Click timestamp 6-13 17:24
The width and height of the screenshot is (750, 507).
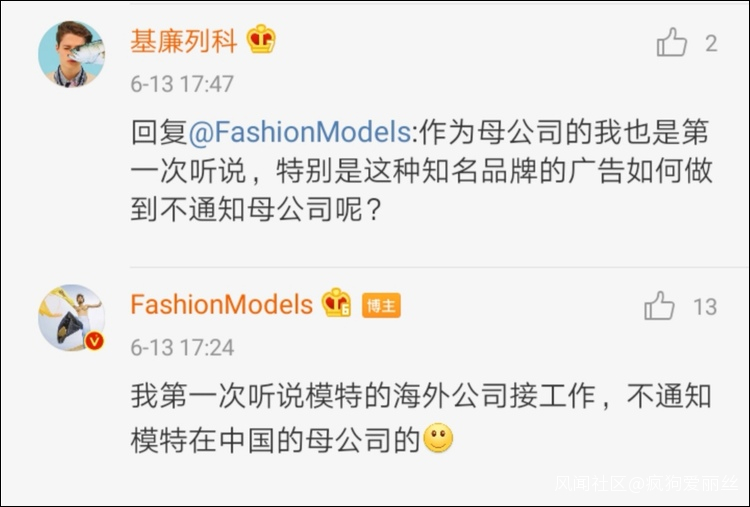pyautogui.click(x=182, y=348)
